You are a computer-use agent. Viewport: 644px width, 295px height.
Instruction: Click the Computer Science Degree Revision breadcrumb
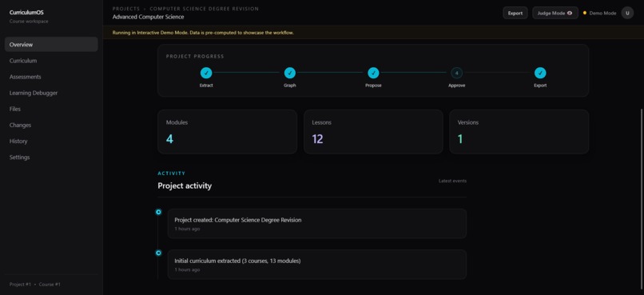(x=204, y=9)
